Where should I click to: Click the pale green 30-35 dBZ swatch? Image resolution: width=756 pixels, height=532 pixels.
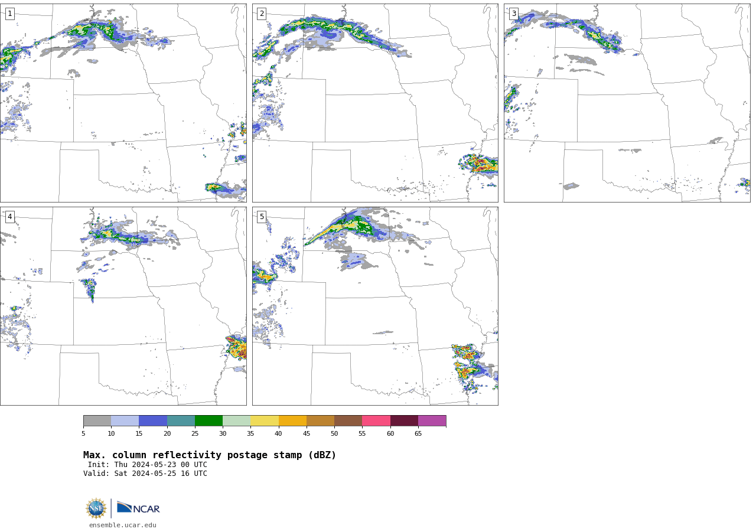[237, 420]
